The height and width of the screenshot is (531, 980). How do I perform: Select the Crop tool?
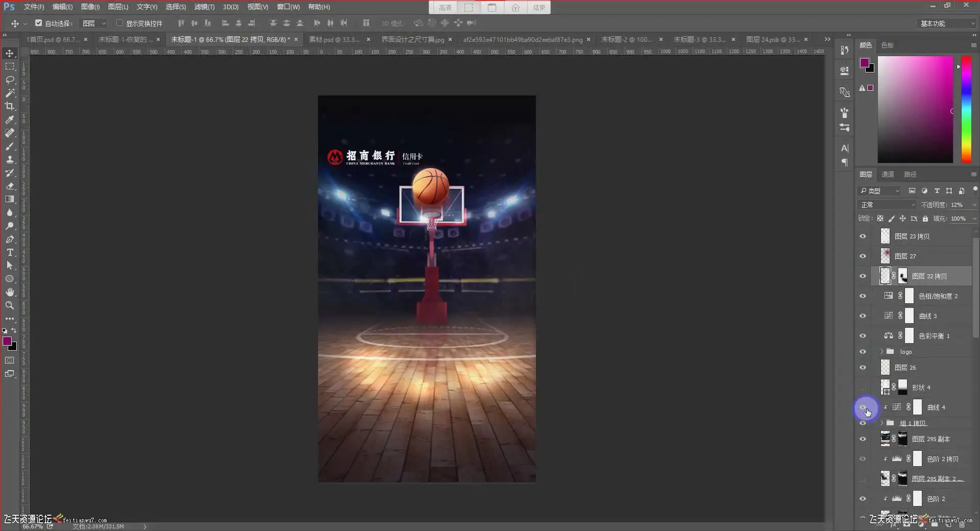point(10,106)
